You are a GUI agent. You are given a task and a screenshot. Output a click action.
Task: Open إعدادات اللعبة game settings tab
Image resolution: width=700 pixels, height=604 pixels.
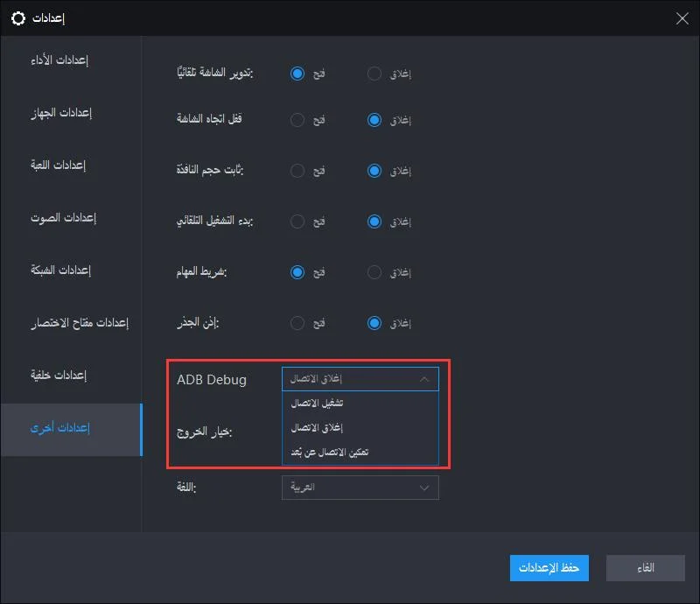[72, 165]
